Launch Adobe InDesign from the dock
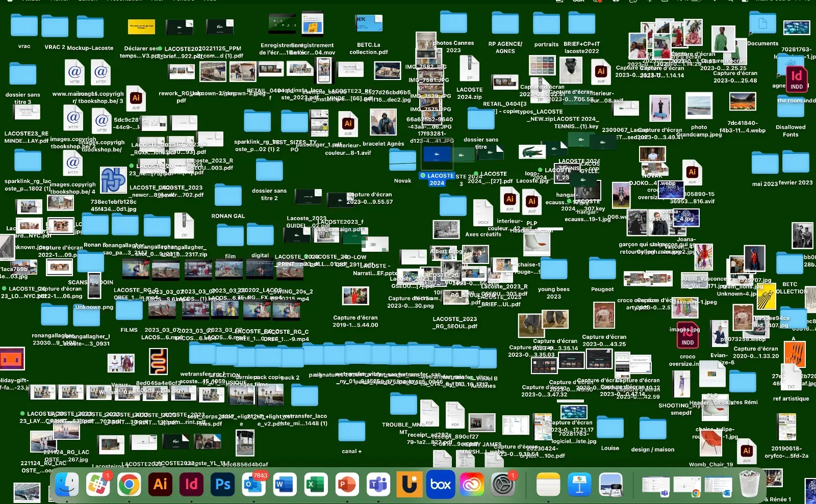The width and height of the screenshot is (816, 504). pos(191,484)
